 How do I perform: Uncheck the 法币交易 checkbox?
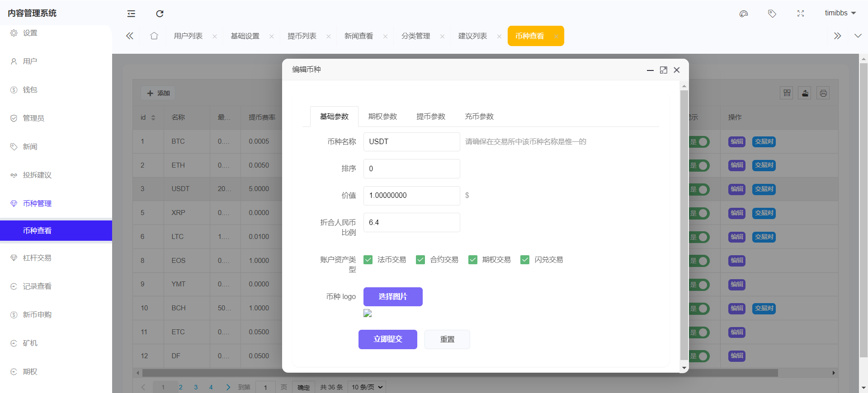pyautogui.click(x=368, y=260)
